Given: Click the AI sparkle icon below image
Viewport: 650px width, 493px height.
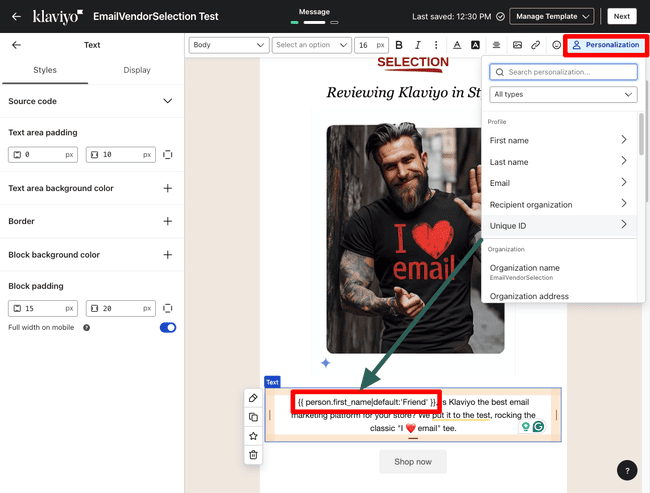Looking at the screenshot, I should pyautogui.click(x=326, y=363).
